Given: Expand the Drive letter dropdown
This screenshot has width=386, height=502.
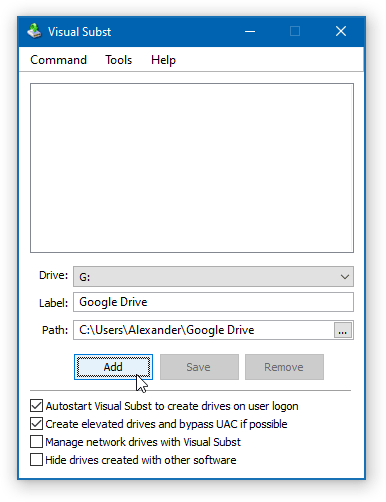Looking at the screenshot, I should 213,276.
